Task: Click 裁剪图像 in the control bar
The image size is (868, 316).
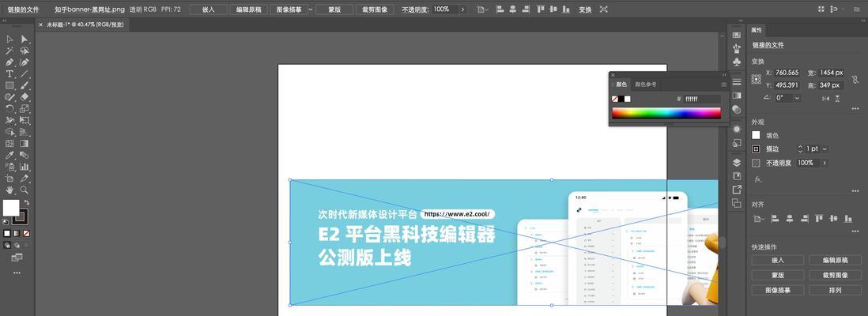Action: (x=375, y=9)
